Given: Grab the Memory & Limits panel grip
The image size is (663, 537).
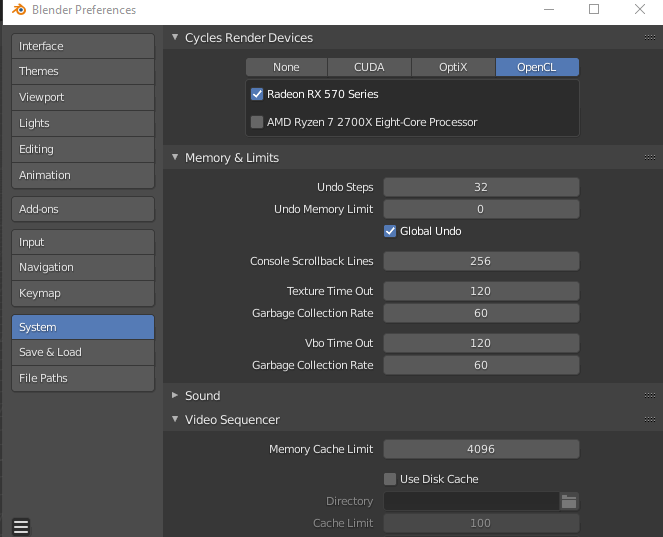Looking at the screenshot, I should tap(649, 158).
